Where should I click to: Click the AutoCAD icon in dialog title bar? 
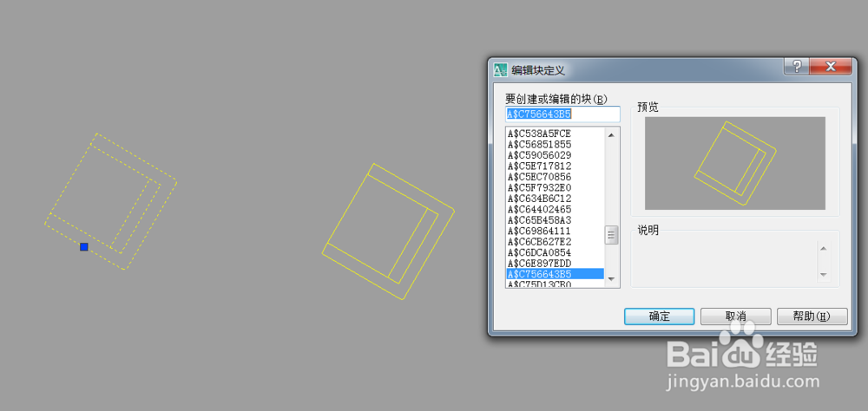coord(501,69)
